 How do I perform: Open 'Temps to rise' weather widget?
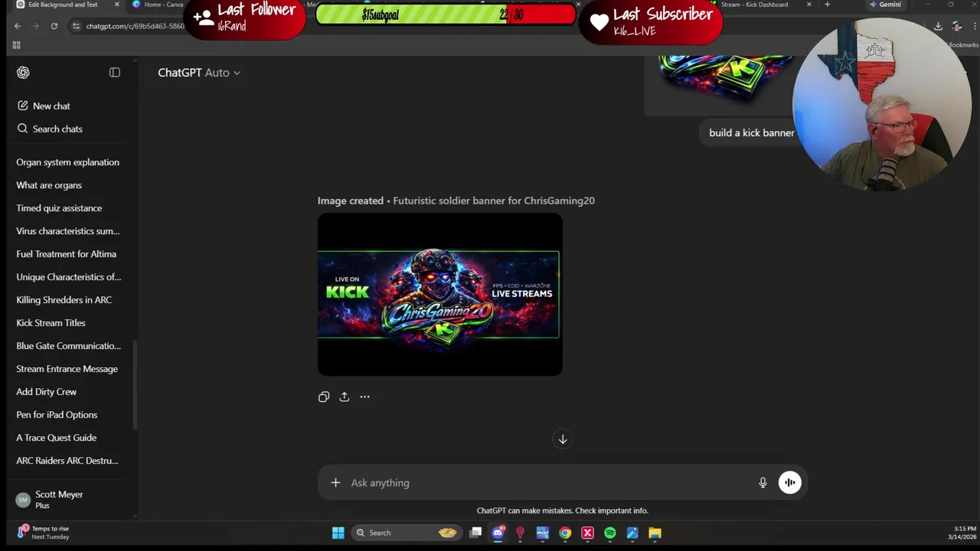tap(43, 533)
